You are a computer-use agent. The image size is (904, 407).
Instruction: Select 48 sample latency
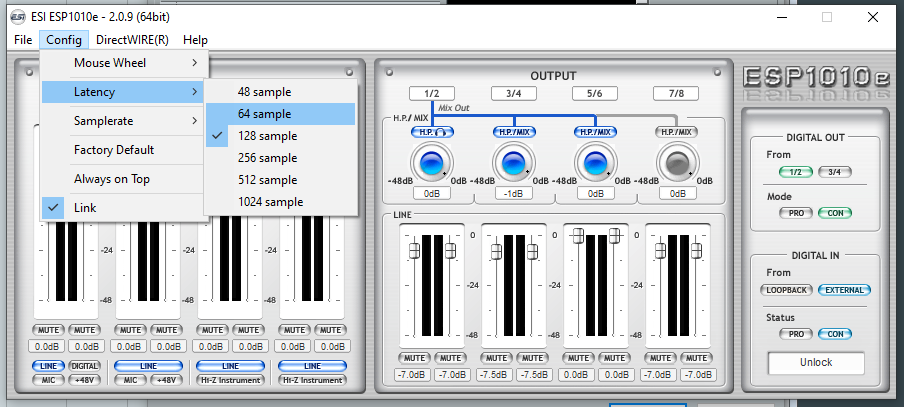[280, 92]
